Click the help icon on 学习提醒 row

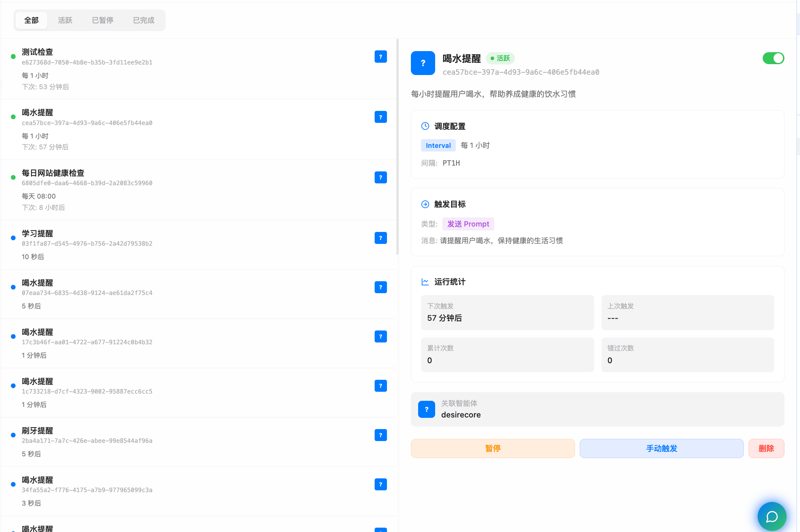pos(380,238)
